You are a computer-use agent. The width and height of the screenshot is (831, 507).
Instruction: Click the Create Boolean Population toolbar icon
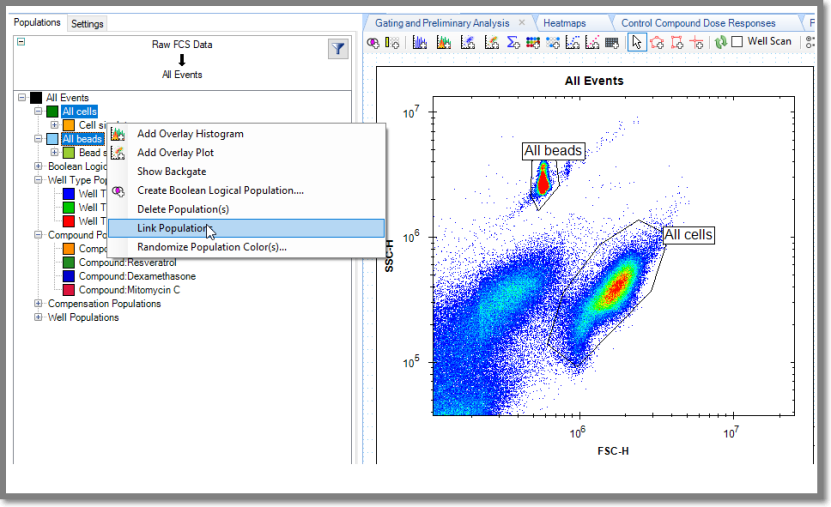click(373, 42)
